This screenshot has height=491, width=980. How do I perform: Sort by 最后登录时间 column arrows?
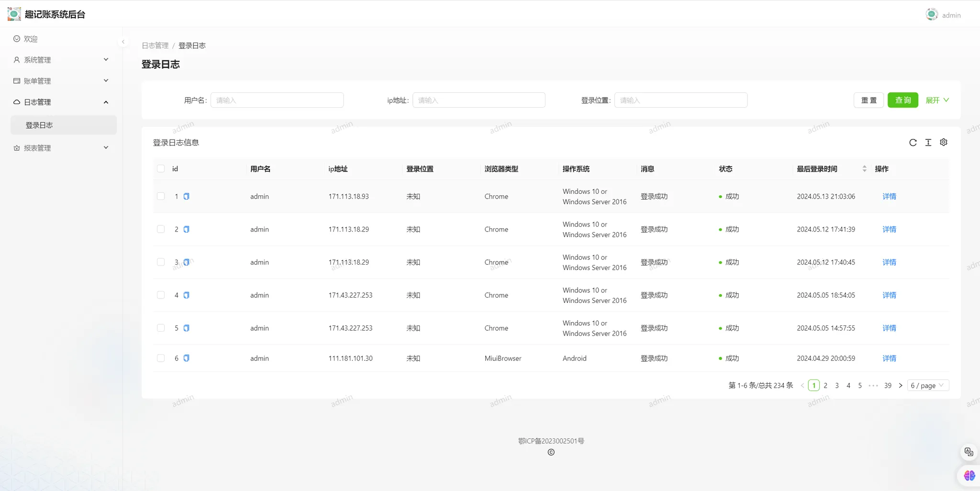tap(864, 169)
